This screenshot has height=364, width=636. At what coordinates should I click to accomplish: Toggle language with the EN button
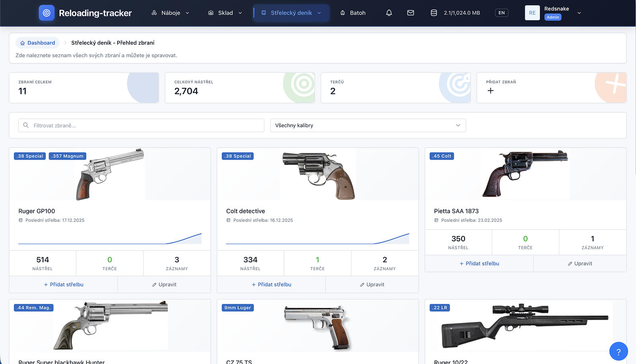(501, 13)
